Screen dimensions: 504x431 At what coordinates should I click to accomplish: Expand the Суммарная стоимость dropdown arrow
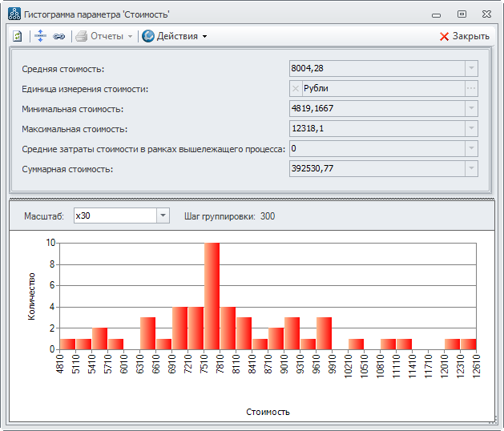click(x=471, y=168)
